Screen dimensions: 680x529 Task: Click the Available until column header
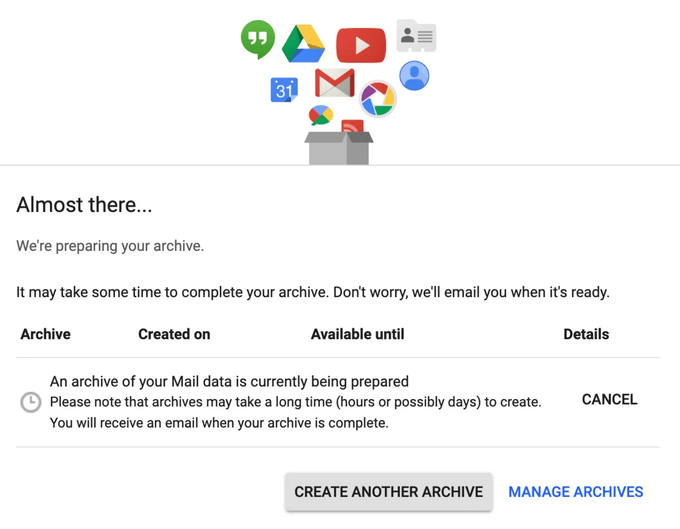click(x=357, y=334)
